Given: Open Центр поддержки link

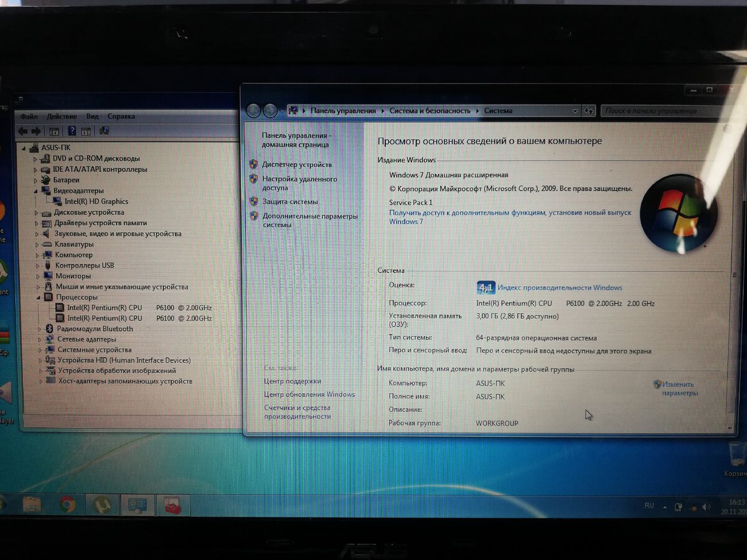Looking at the screenshot, I should coord(293,381).
